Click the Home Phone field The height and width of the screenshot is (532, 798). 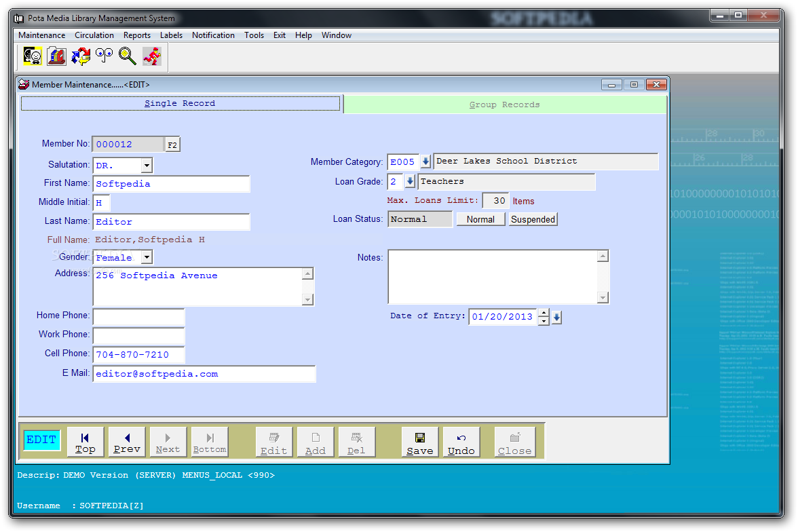coord(138,317)
